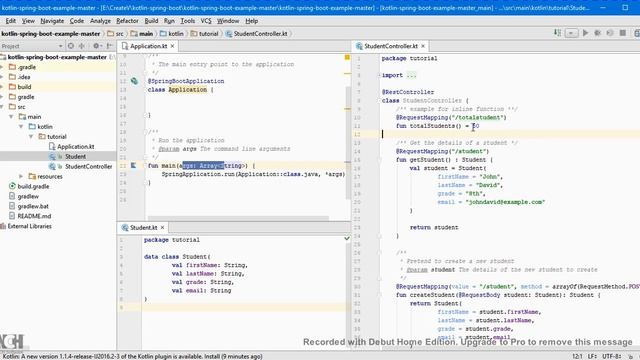Activate the Student.kt tab
Viewport: 640px width, 360px height.
click(x=143, y=227)
